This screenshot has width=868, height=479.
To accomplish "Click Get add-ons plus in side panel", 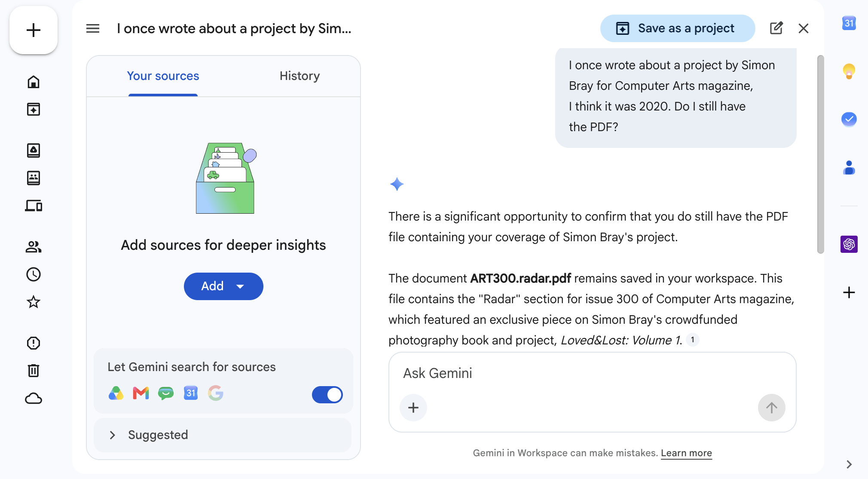I will 849,292.
